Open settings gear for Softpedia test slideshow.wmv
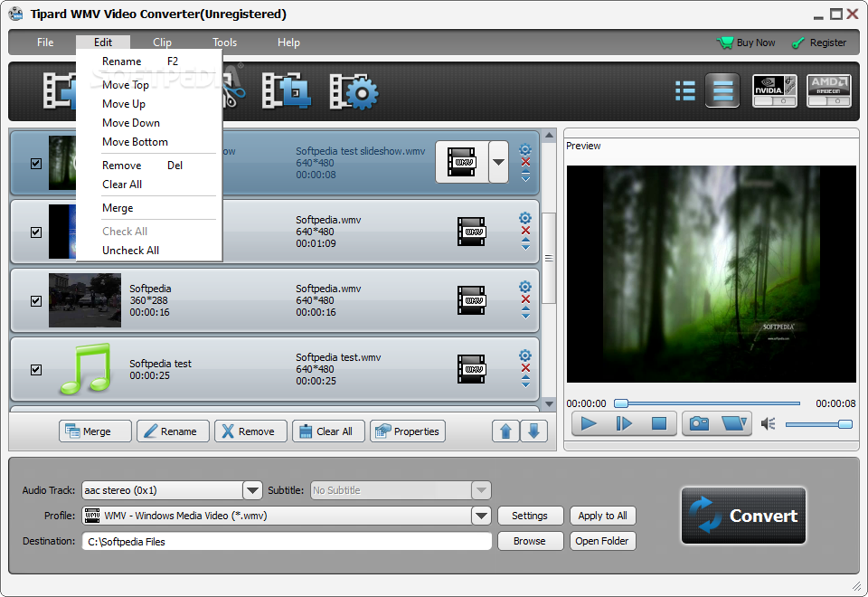868x597 pixels. (525, 149)
